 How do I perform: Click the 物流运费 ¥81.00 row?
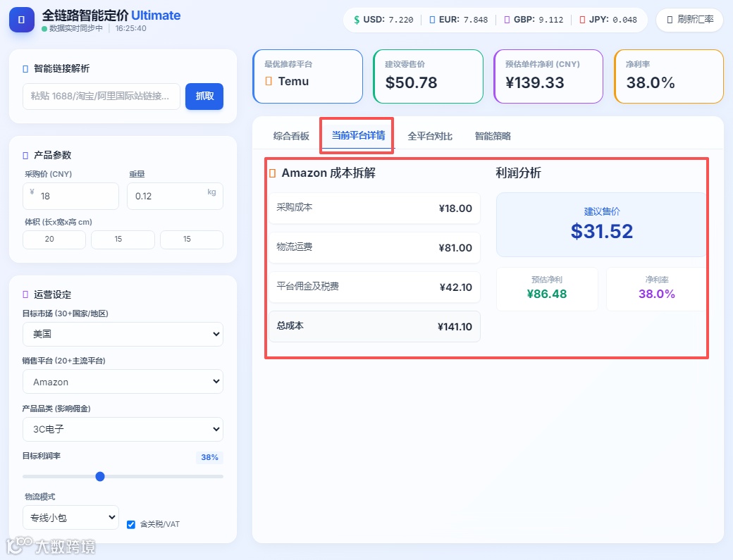pos(374,247)
